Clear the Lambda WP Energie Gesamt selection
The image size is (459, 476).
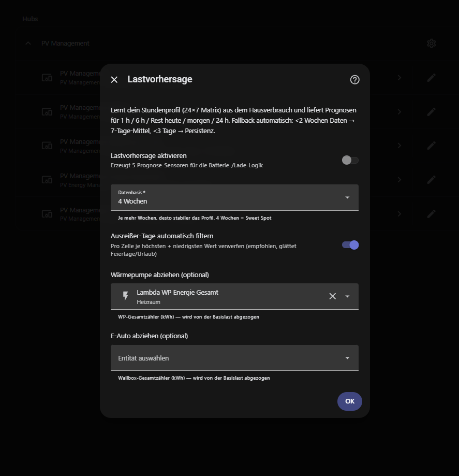click(x=333, y=296)
